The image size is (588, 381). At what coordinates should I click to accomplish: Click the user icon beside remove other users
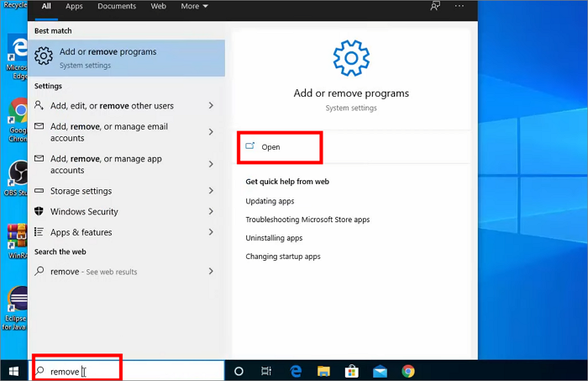(39, 105)
